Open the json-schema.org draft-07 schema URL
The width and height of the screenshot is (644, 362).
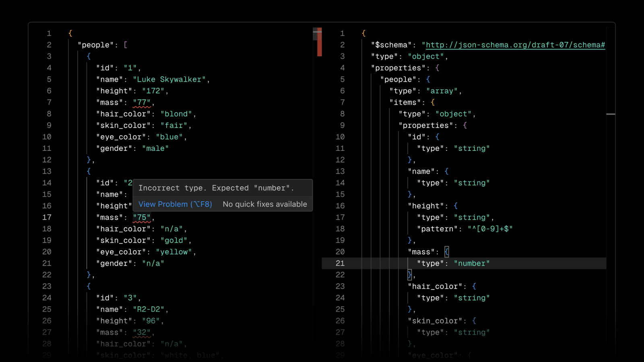(515, 45)
